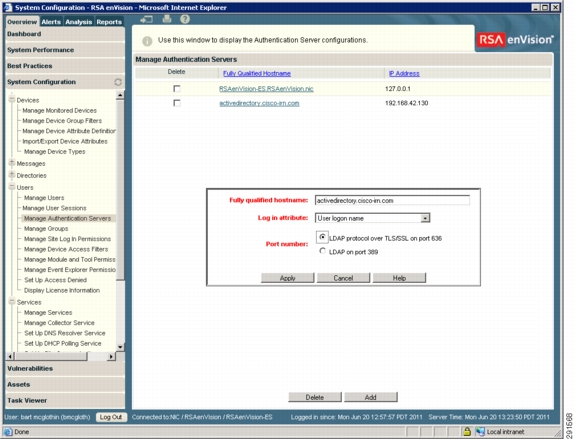The image size is (576, 447).
Task: Click the 192.168.42.130 IP address cell
Action: coord(406,103)
